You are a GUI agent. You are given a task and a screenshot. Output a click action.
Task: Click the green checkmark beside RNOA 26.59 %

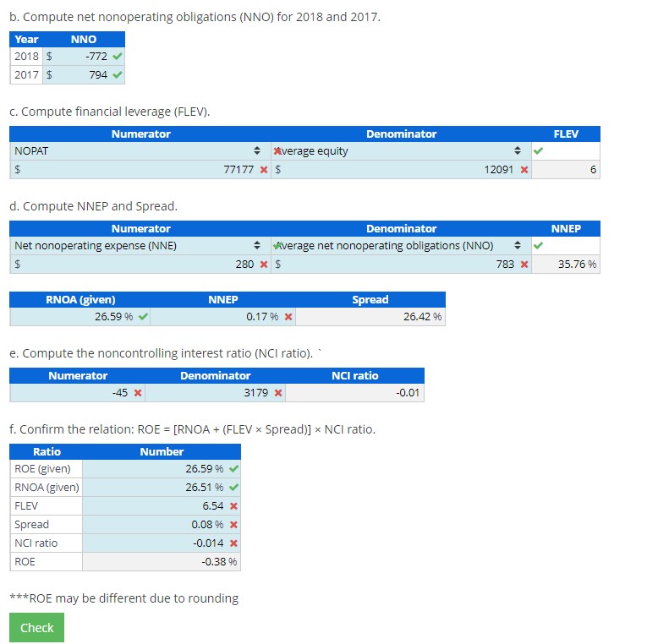144,316
